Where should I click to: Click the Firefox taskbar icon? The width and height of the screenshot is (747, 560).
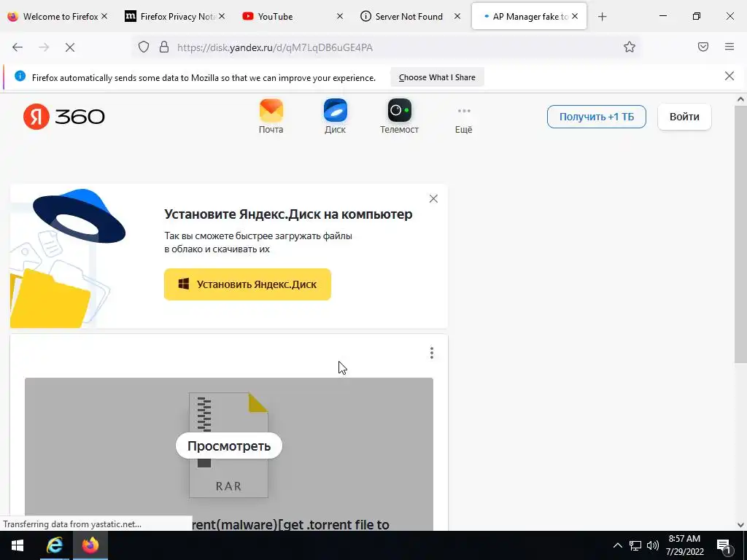click(x=90, y=545)
